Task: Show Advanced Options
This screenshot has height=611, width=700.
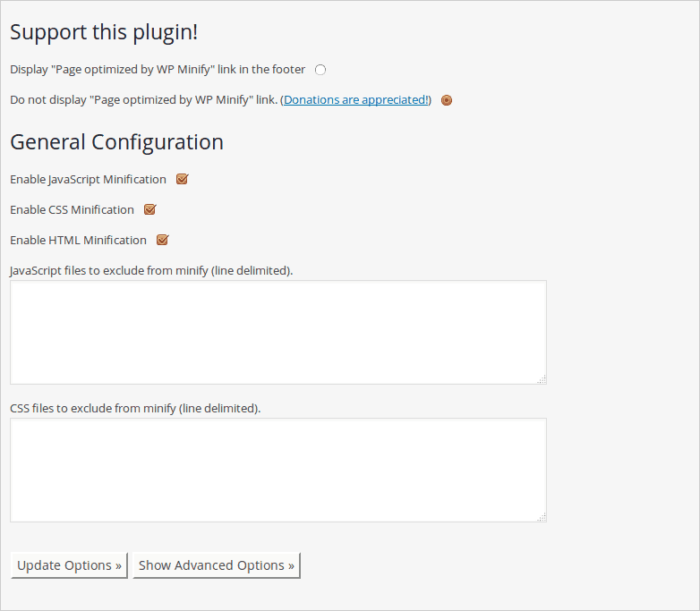Action: [217, 565]
